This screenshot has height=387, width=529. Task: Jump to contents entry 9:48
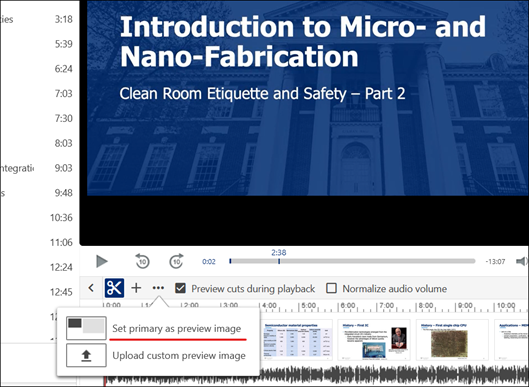point(64,193)
